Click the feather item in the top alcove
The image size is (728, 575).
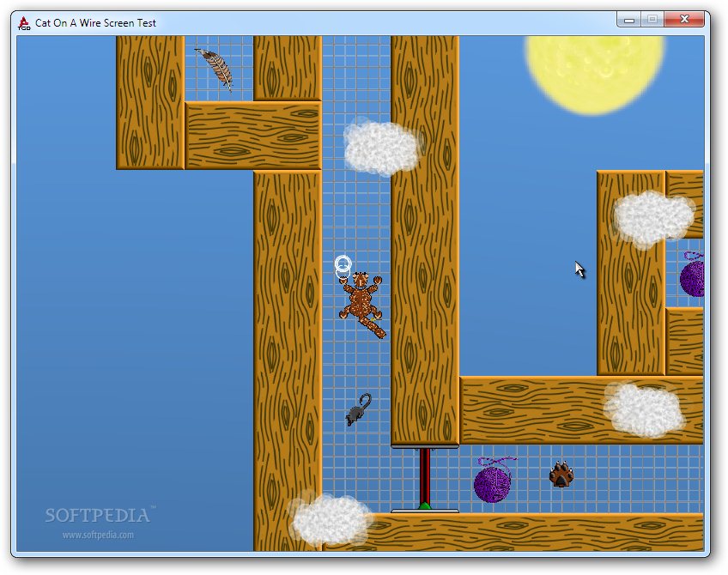(x=215, y=69)
